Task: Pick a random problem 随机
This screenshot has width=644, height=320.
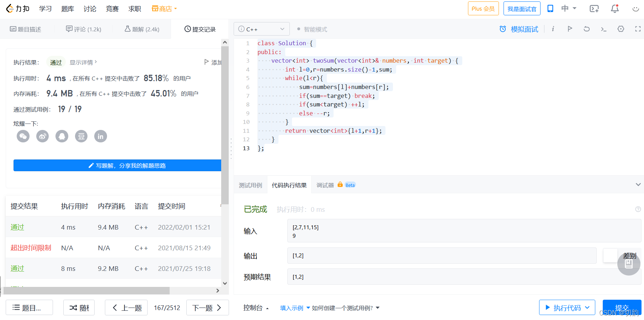Action: (x=79, y=308)
